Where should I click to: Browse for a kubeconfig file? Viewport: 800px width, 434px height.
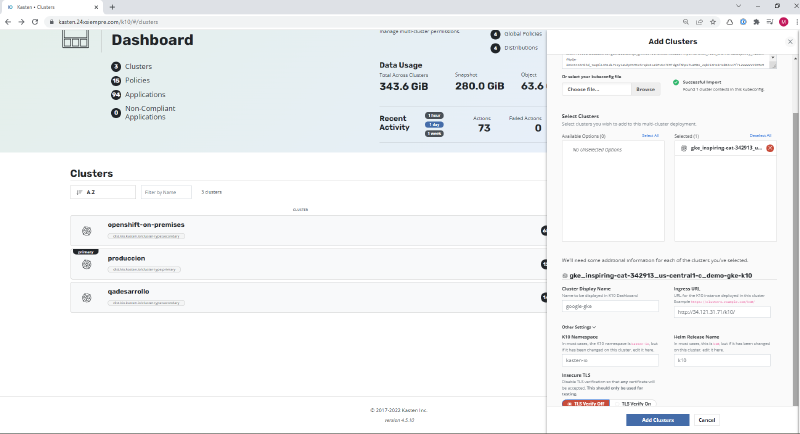click(645, 89)
